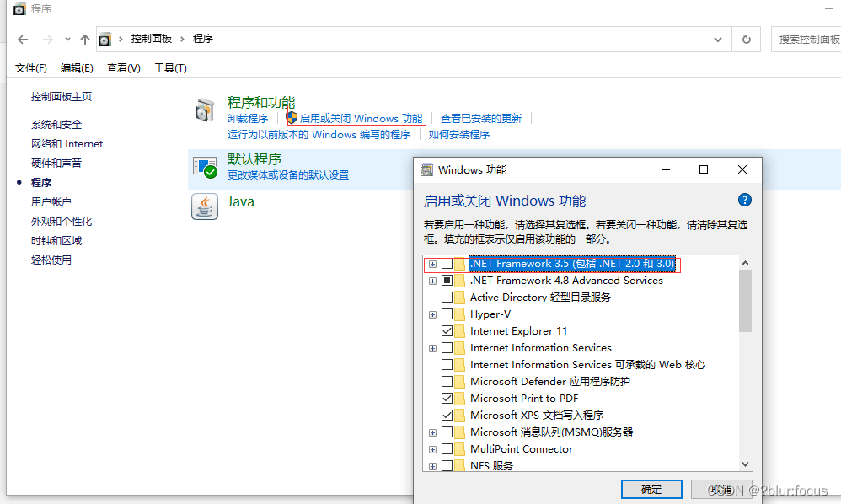Open 时钟和区域 in sidebar
The image size is (841, 504).
click(56, 241)
